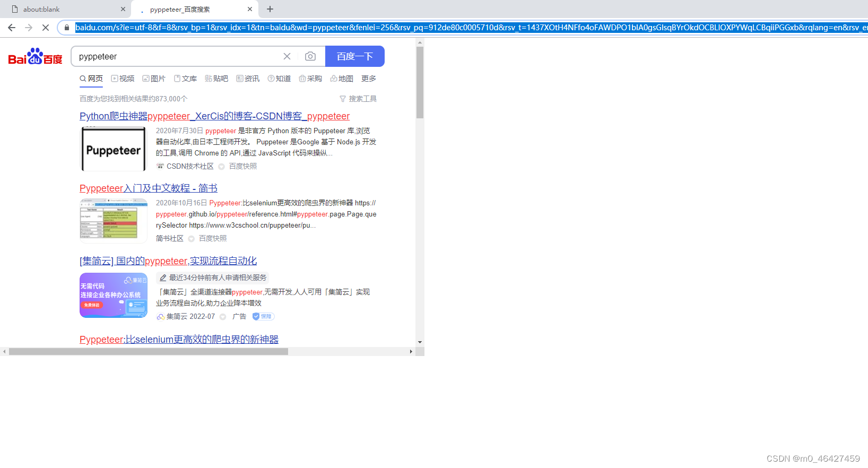Click the arrow icon beside 简书社区
868x468 pixels.
tap(192, 239)
